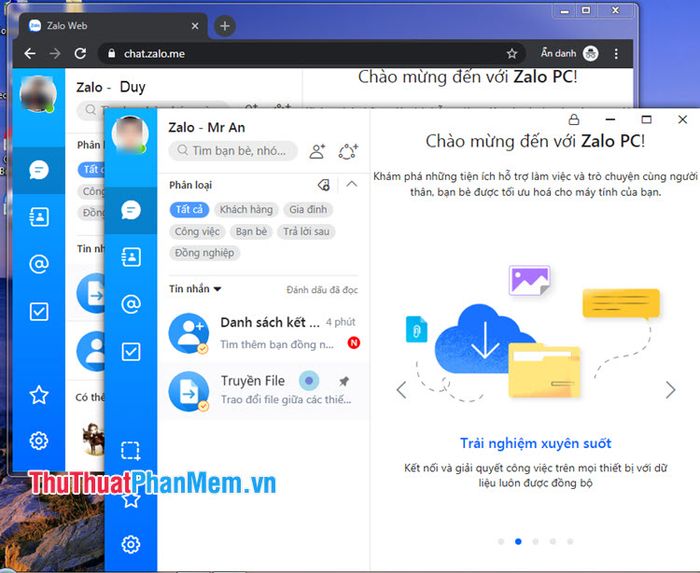This screenshot has height=573, width=700.
Task: Click Truyền File avatar icon in Zalo PC
Action: (x=189, y=391)
